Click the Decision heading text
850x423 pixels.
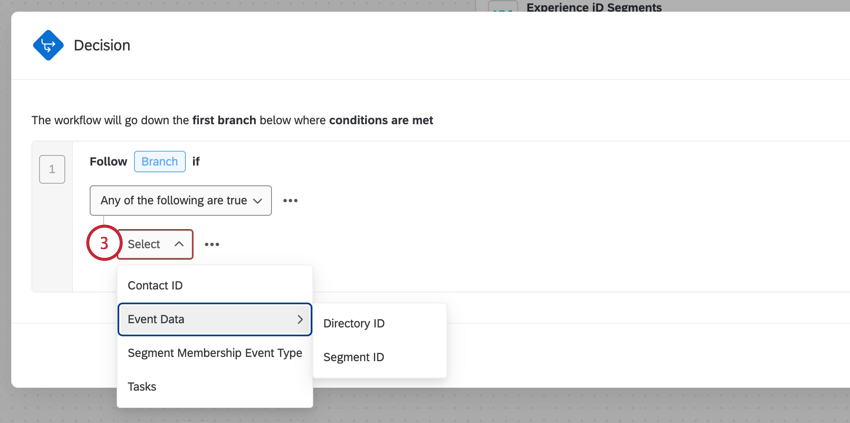pos(102,45)
